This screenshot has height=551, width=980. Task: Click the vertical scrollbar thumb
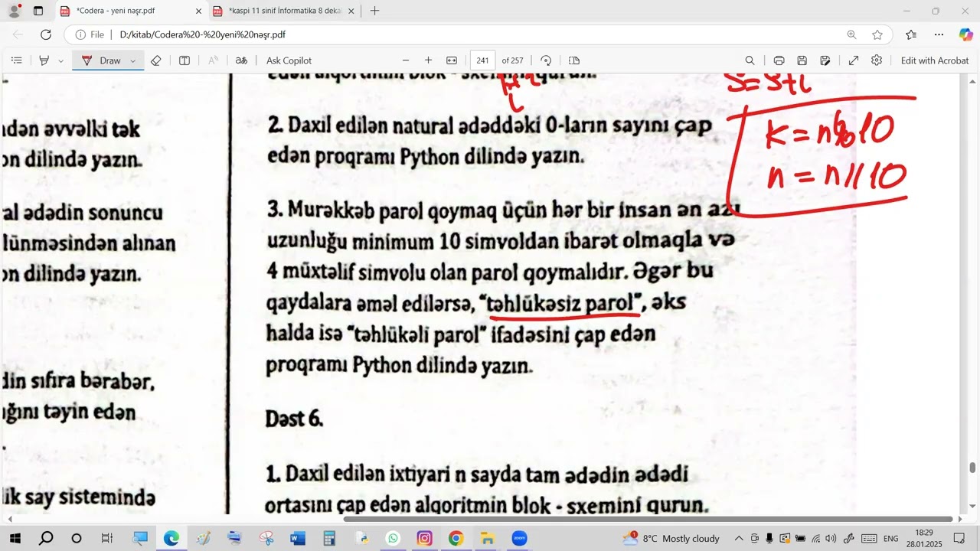coord(973,468)
